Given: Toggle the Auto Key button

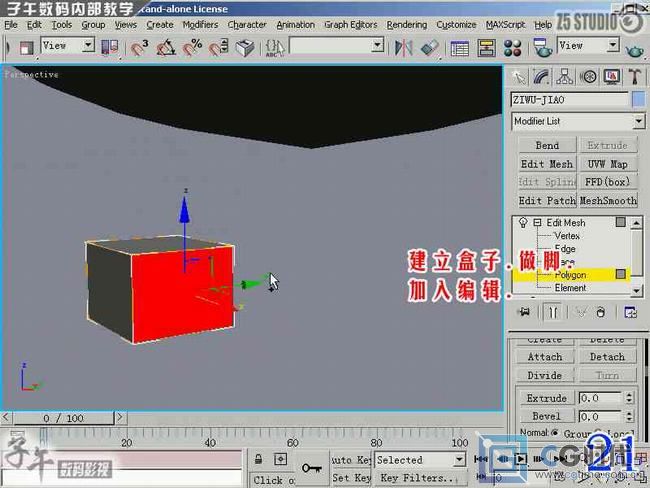Looking at the screenshot, I should coord(351,460).
